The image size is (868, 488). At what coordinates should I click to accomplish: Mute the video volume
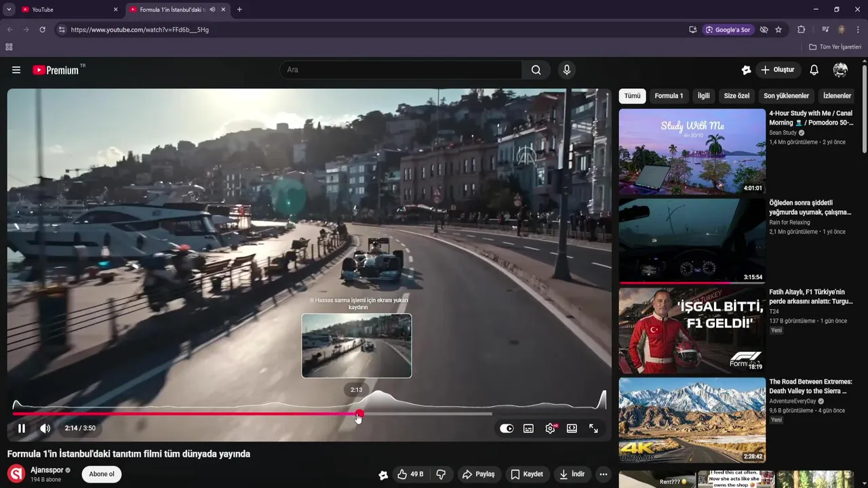(x=45, y=428)
